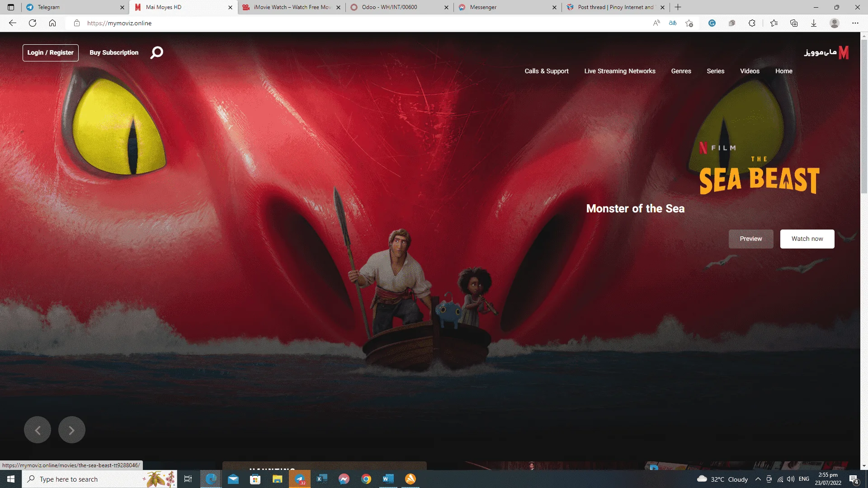Screen dimensions: 868x488
Task: Click the Login / Register button
Action: [51, 52]
